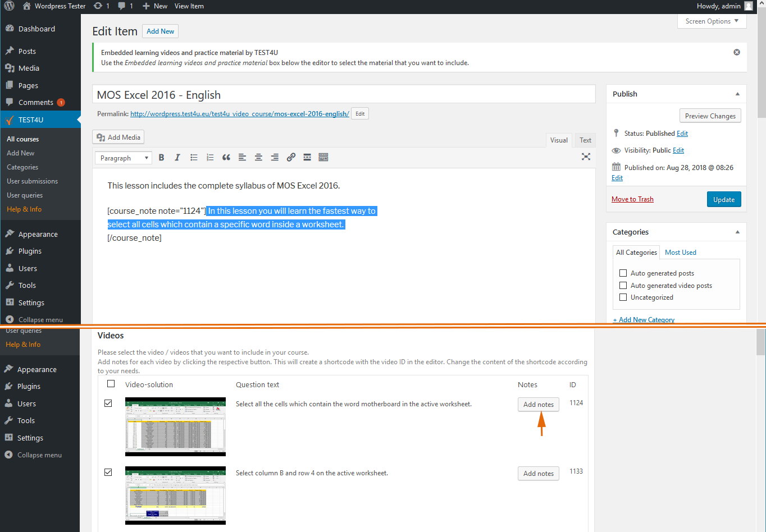The height and width of the screenshot is (532, 766).
Task: Edit the permalink slug
Action: click(x=360, y=114)
